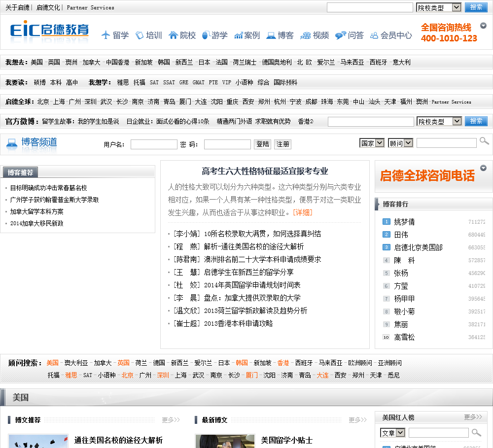Select 深圳 in 顾问搜索 cities
This screenshot has width=493, height=448.
click(163, 375)
